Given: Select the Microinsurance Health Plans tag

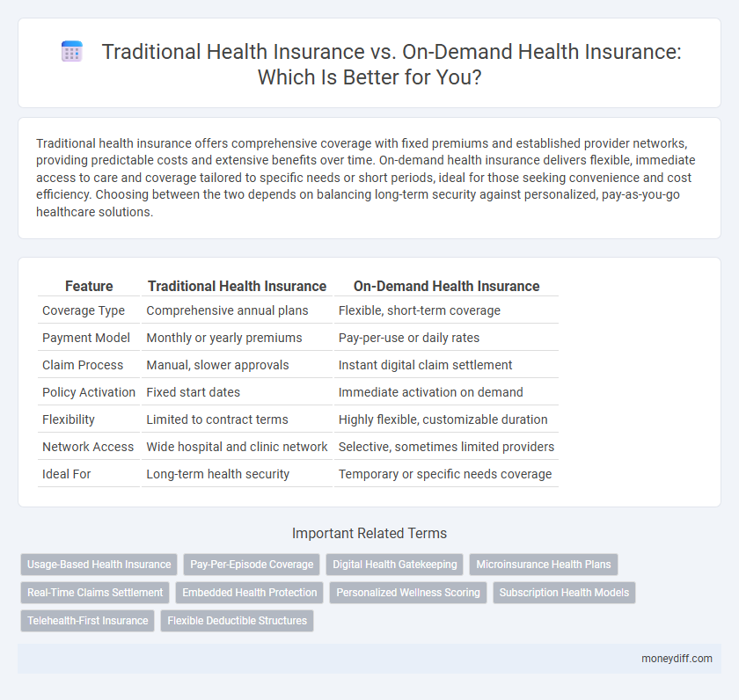Looking at the screenshot, I should [x=543, y=565].
